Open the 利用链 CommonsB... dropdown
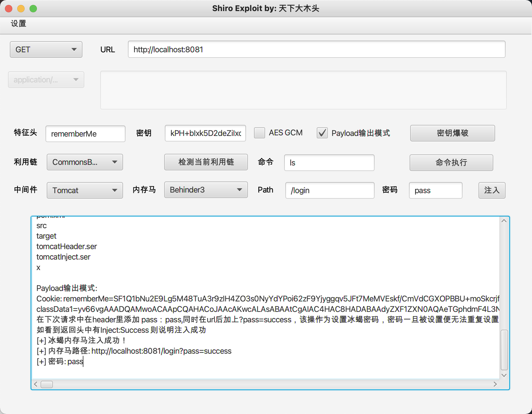 click(x=85, y=162)
